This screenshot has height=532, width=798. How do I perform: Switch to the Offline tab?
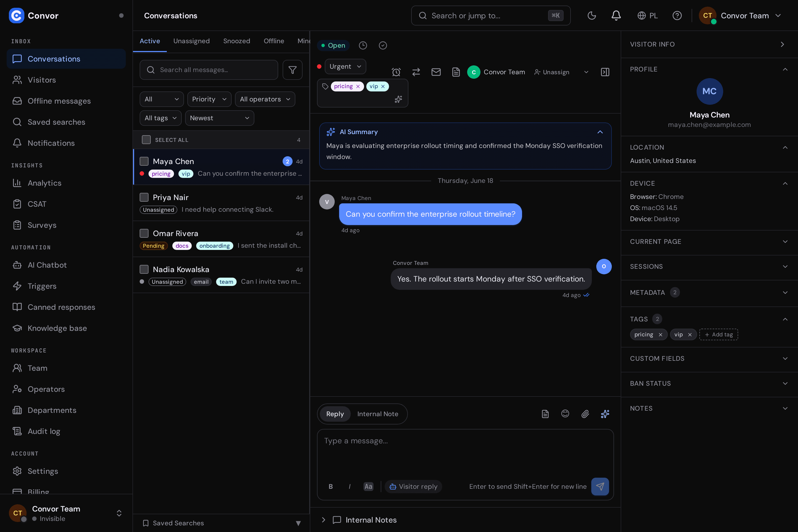pyautogui.click(x=274, y=41)
